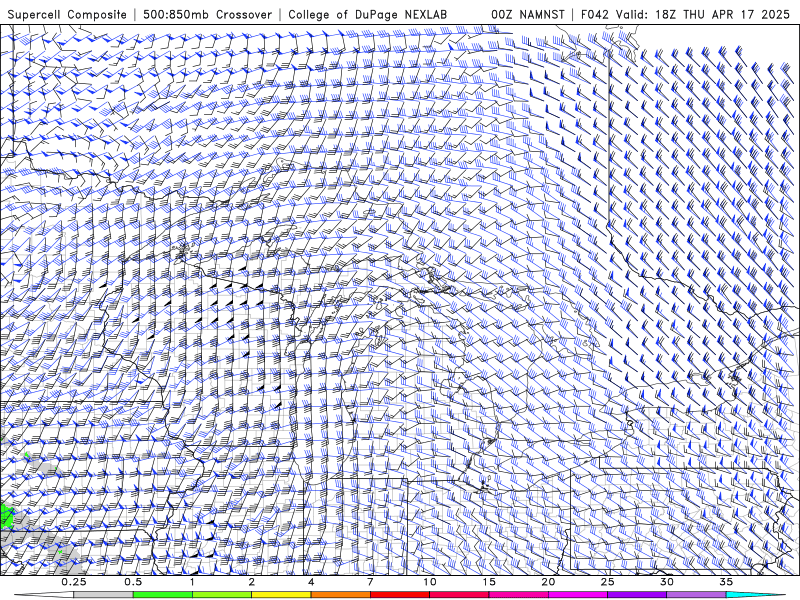Click the 20 legend value

coord(548,582)
